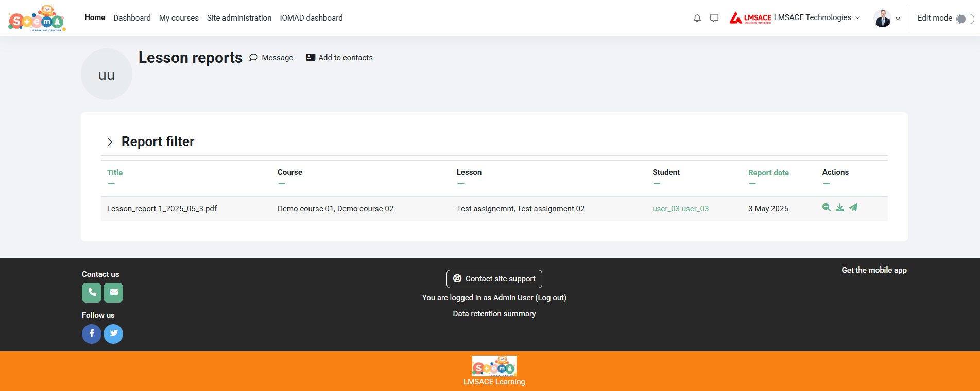Download the lesson report PDF

coord(839,207)
